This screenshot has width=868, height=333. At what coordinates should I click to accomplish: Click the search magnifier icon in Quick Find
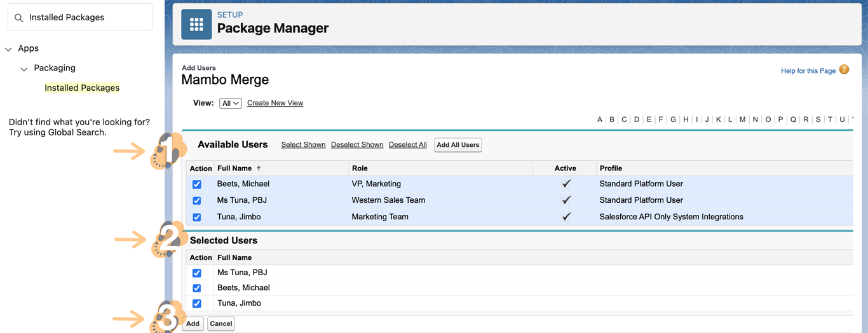pos(19,18)
